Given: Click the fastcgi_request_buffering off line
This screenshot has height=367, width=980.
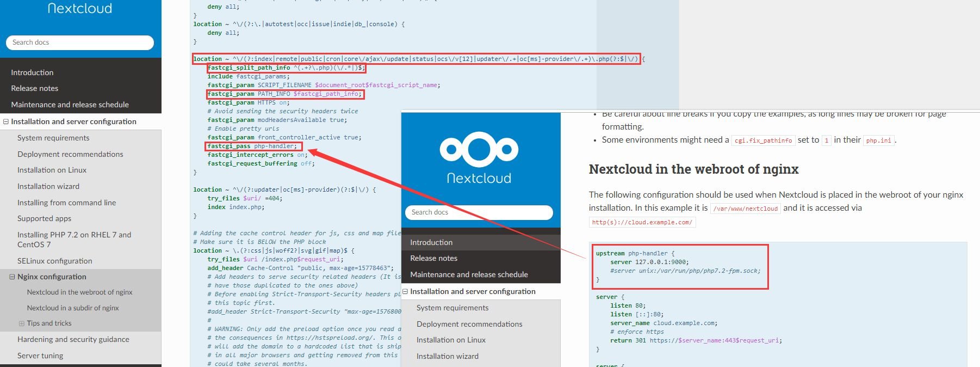Looking at the screenshot, I should point(261,163).
